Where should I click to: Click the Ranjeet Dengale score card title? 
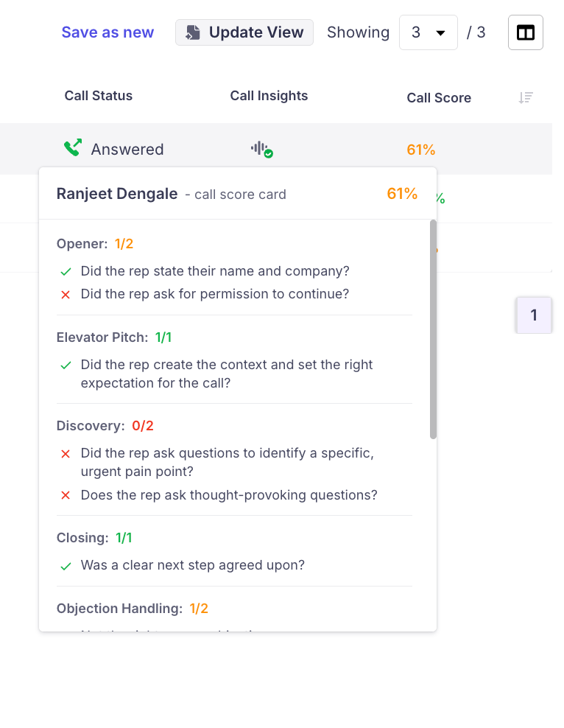coord(117,194)
